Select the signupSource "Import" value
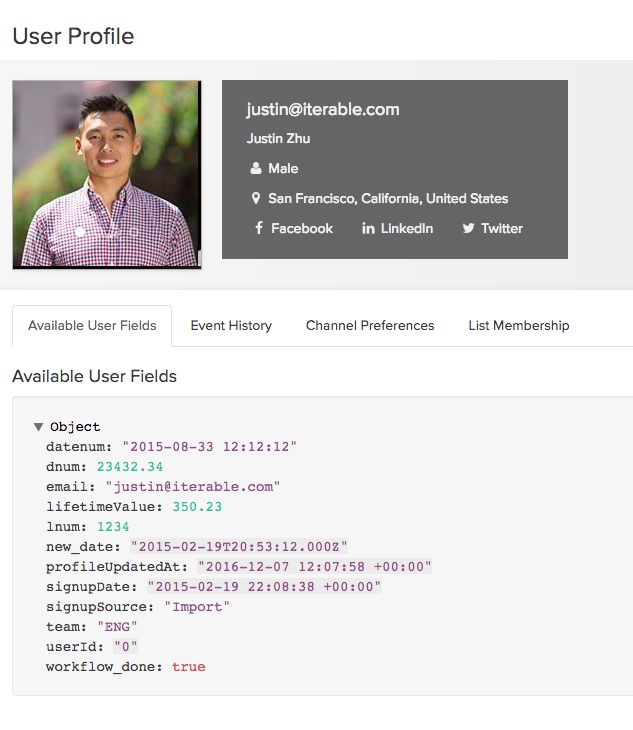This screenshot has width=633, height=730. point(197,607)
